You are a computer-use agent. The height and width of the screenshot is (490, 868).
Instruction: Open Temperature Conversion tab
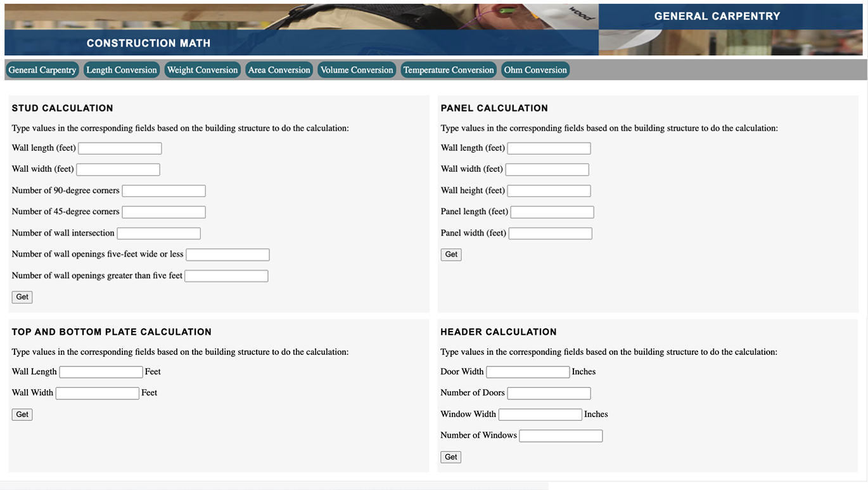pyautogui.click(x=448, y=70)
